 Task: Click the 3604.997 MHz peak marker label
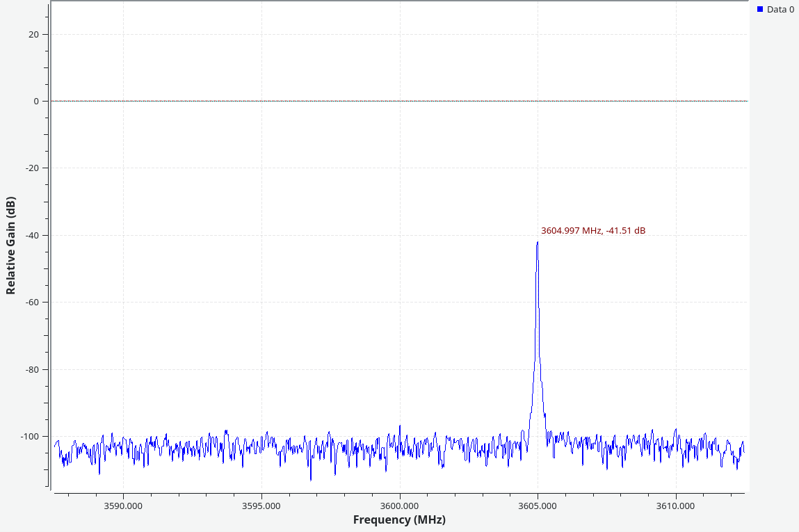pos(592,231)
